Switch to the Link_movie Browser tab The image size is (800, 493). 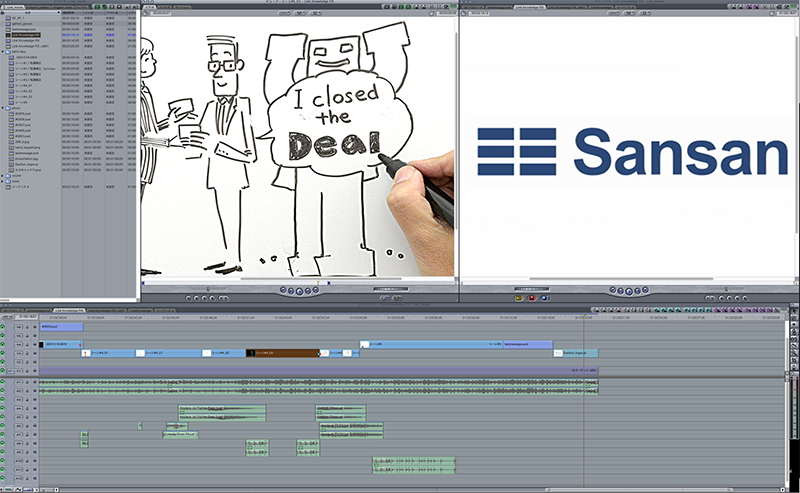click(13, 8)
